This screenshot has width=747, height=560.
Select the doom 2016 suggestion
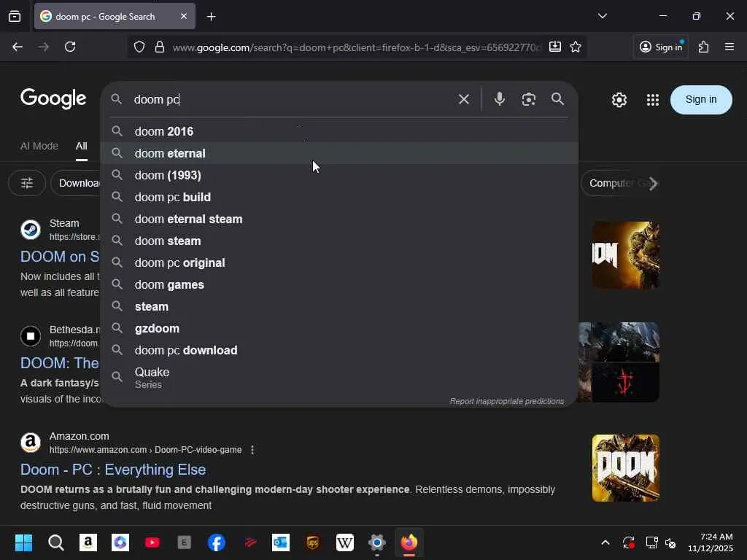click(340, 131)
